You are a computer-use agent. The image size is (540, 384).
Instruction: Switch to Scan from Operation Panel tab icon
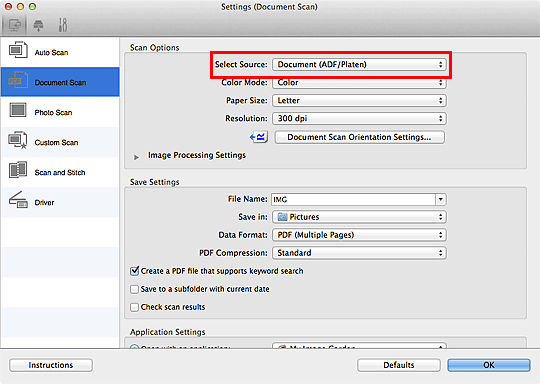tap(38, 25)
